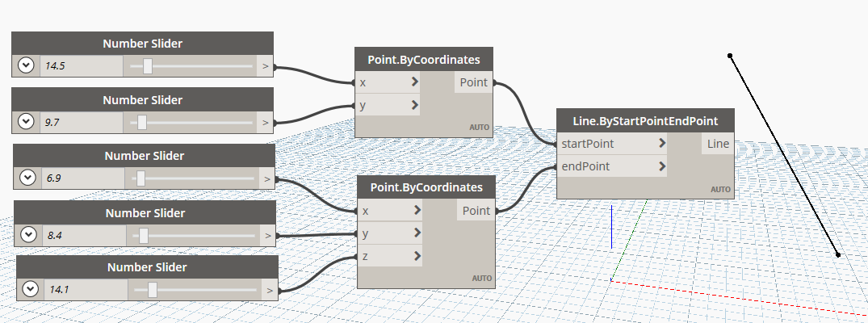The height and width of the screenshot is (323, 868).
Task: Click y input port of upper Point.ByCoordinates
Action: coord(387,105)
